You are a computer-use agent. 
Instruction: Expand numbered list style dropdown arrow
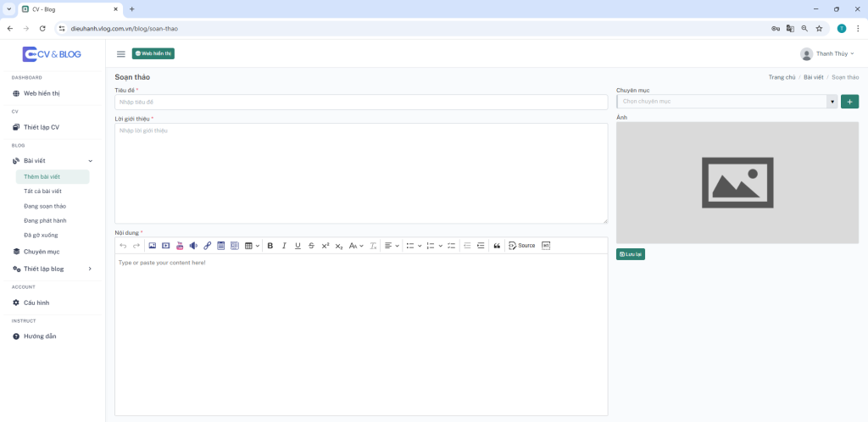(x=440, y=246)
